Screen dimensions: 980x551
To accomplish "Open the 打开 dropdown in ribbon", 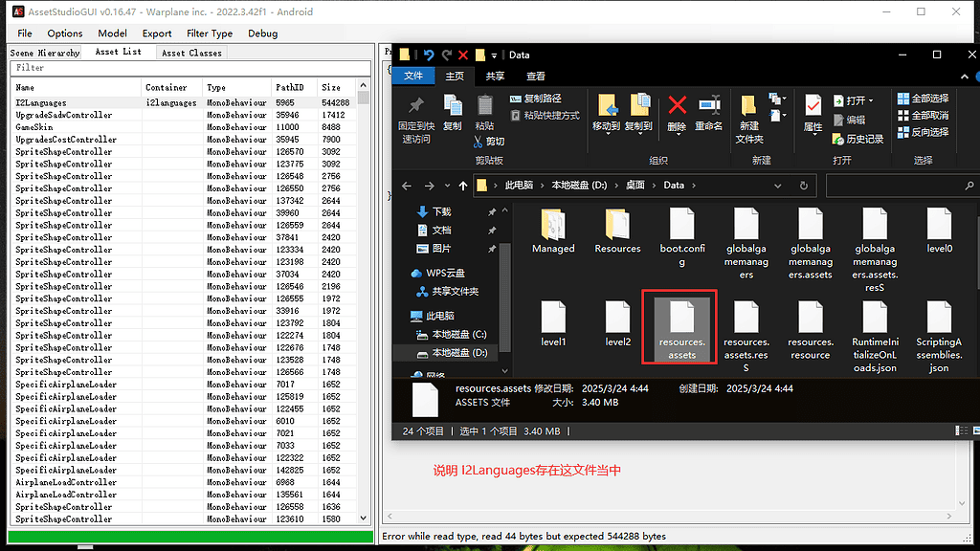I will [855, 100].
